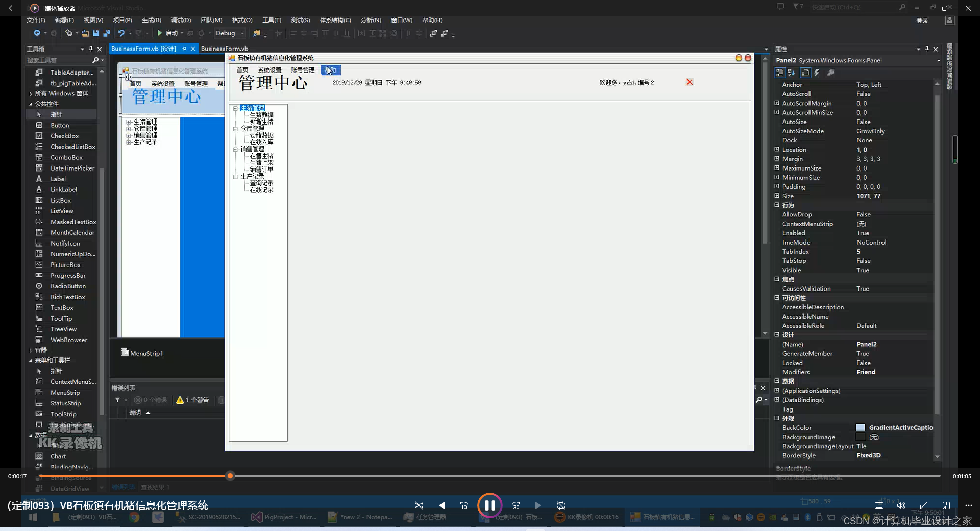980x531 pixels.
Task: Toggle repeat mode in media player
Action: (561, 505)
